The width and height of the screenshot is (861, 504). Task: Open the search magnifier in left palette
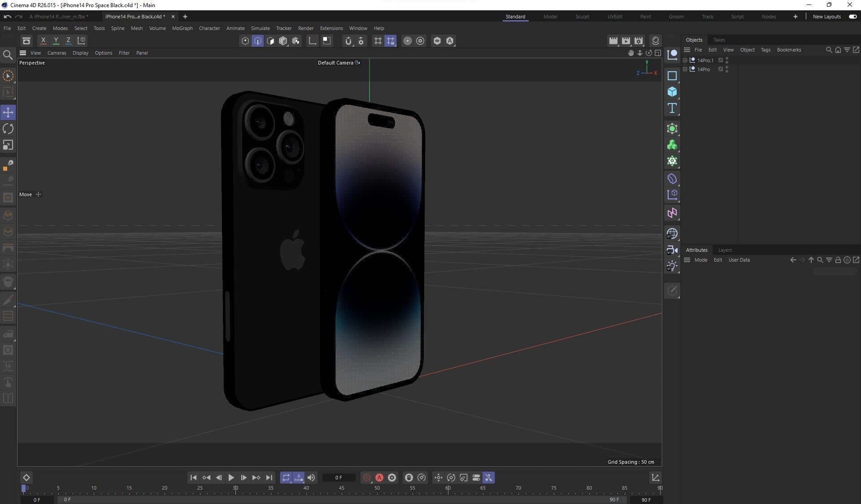coord(8,55)
